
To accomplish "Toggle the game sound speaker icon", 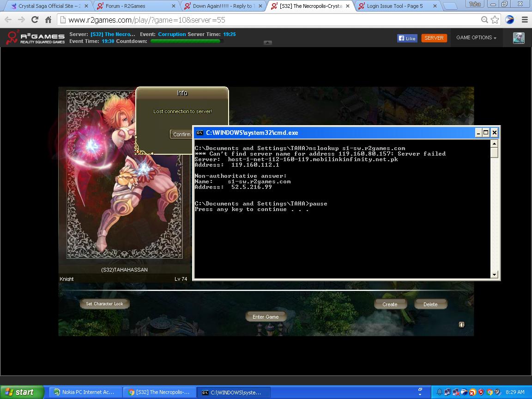I will (x=461, y=325).
